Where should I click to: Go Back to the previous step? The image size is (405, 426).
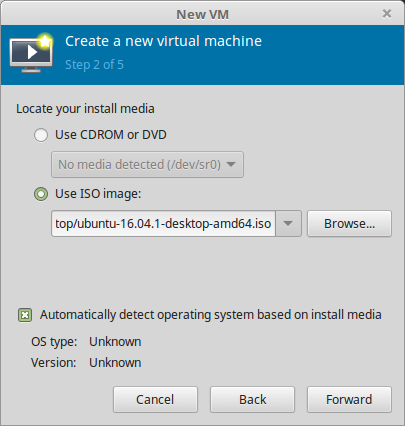point(252,399)
